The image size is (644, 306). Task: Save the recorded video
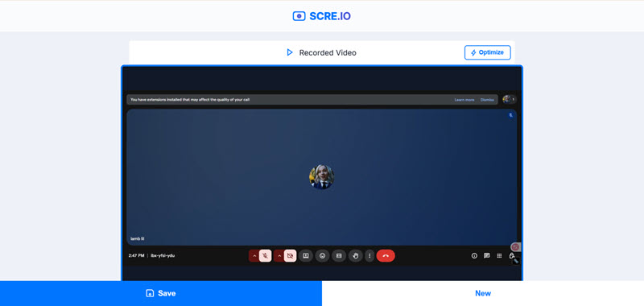[161, 293]
